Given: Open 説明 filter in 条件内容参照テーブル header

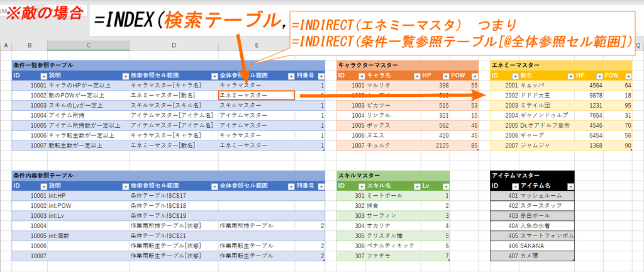Looking at the screenshot, I should 126,186.
